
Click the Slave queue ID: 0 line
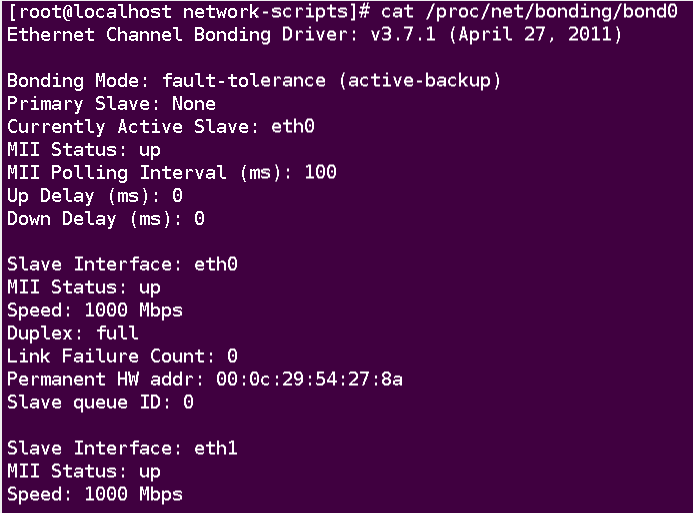[x=100, y=403]
